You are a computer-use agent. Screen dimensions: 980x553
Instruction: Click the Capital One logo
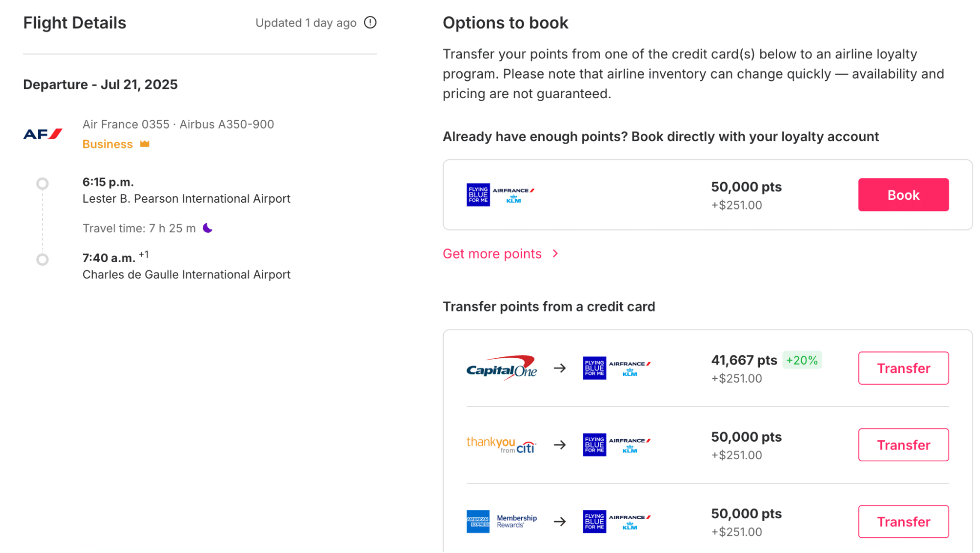(x=501, y=368)
